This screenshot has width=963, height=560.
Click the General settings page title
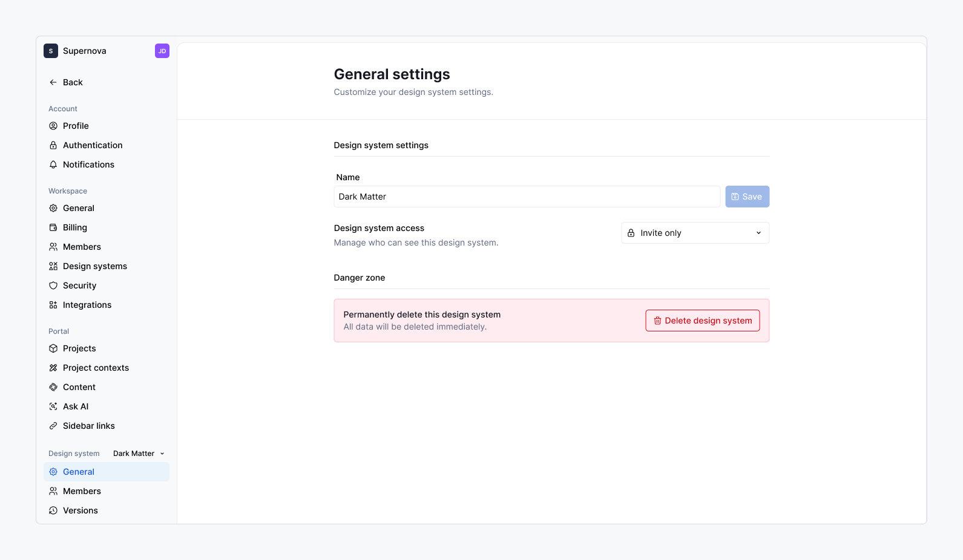pyautogui.click(x=392, y=74)
